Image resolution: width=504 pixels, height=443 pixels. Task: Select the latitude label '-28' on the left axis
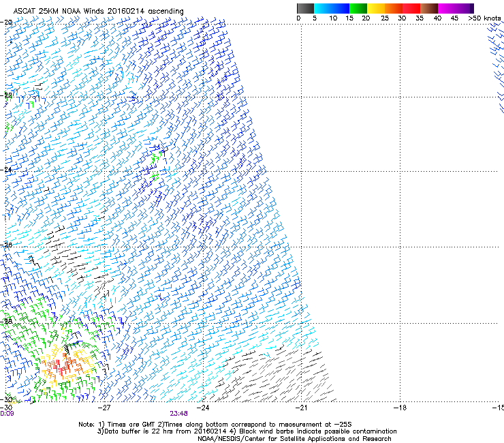point(6,321)
